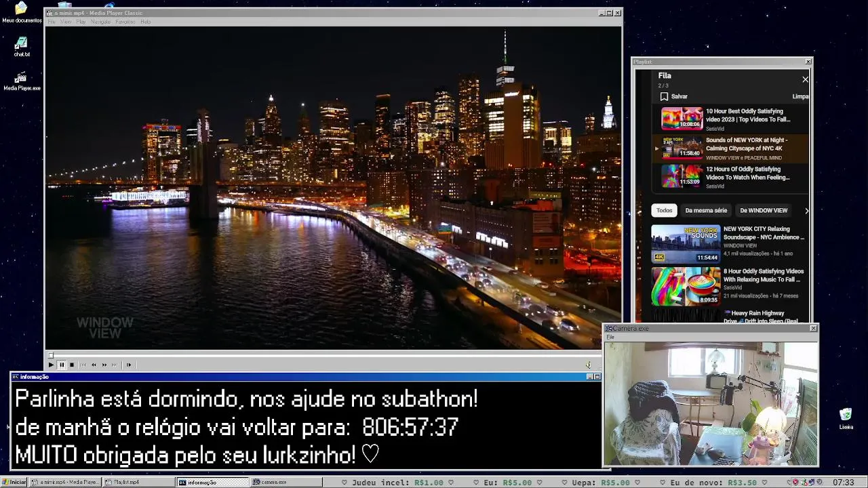Close the Camera.exe window
This screenshot has width=868, height=488.
click(x=814, y=328)
